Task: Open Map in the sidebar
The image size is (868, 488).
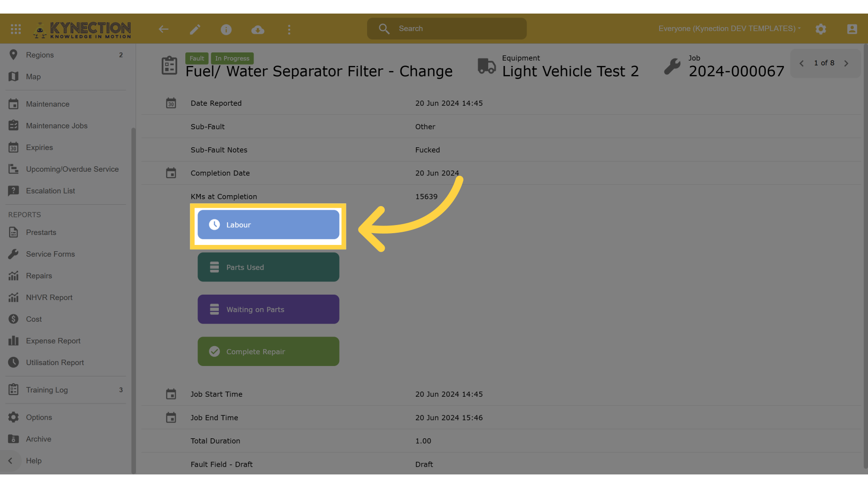Action: (x=66, y=76)
